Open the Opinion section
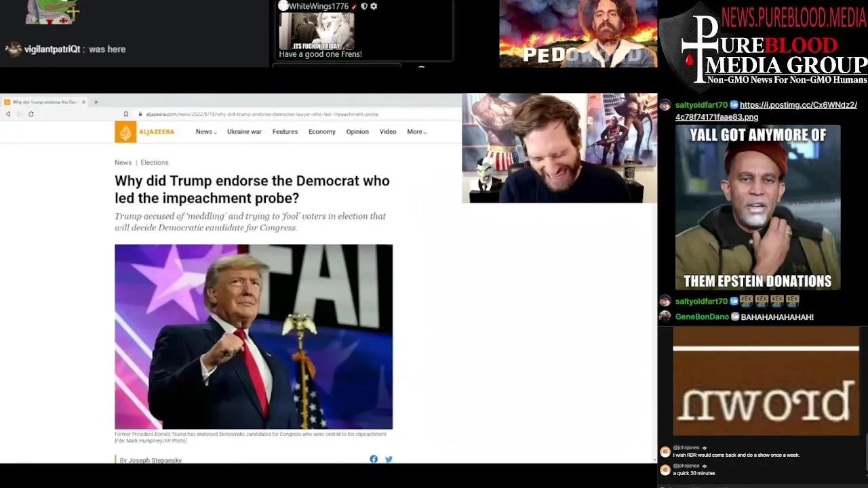This screenshot has width=868, height=488. coord(357,131)
